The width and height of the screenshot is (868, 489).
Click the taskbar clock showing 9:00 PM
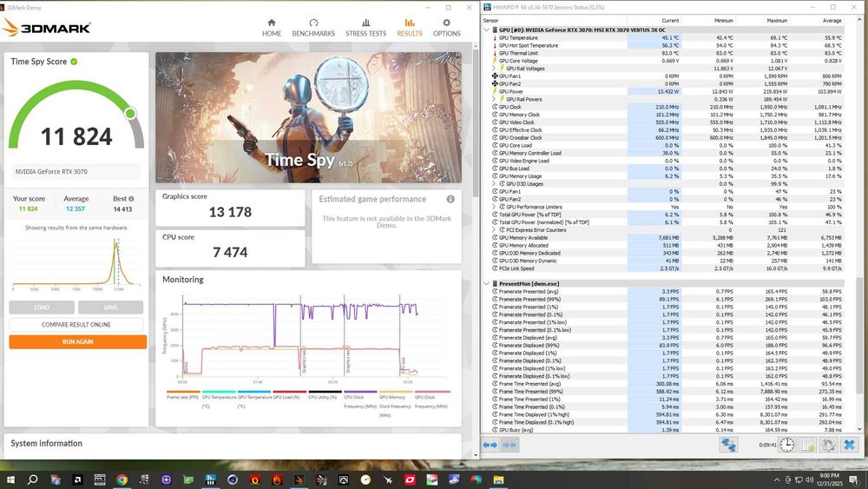[x=829, y=479]
